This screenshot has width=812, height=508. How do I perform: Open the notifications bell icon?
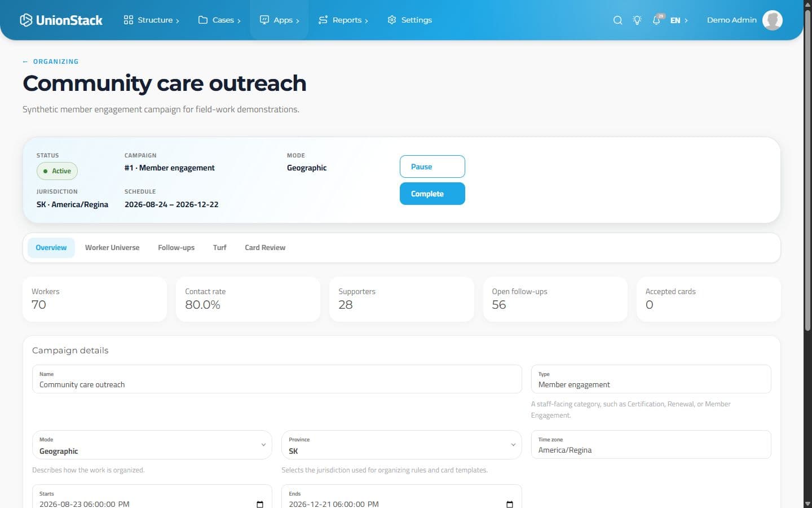pyautogui.click(x=656, y=20)
